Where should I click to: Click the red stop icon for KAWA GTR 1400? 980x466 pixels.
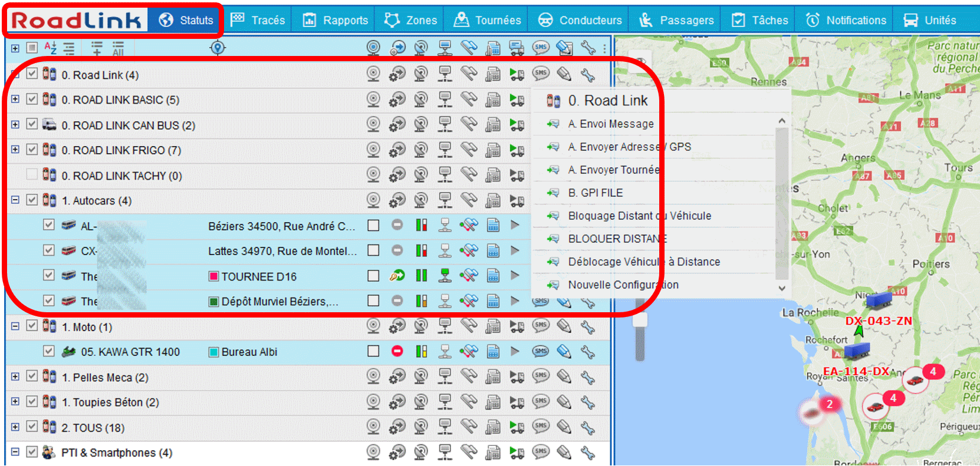pos(397,351)
